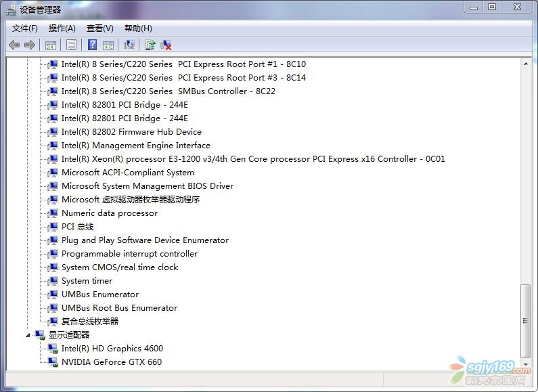Viewport: 538px width, 392px height.
Task: Select System CMOS/real time clock
Action: (120, 267)
